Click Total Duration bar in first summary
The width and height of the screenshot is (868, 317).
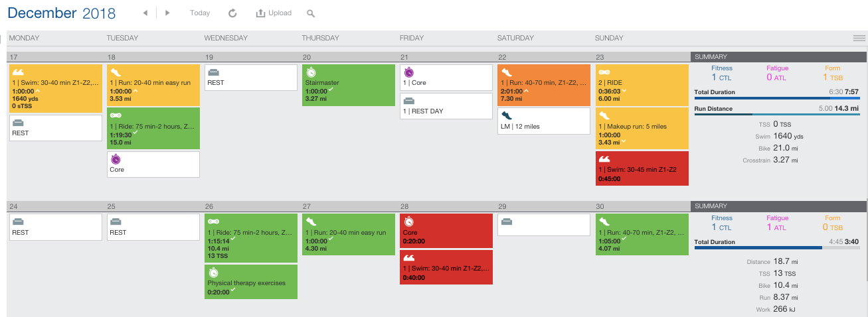point(776,98)
